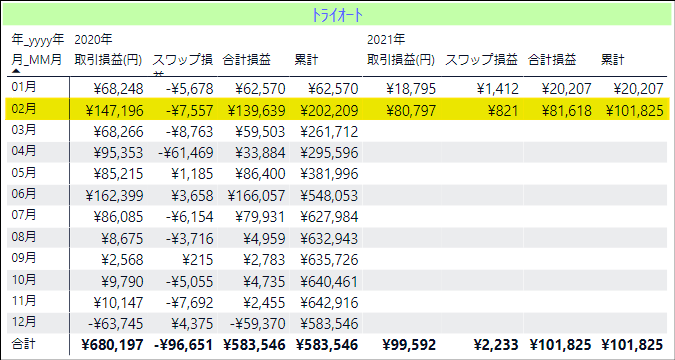Select the 01月 row label
Viewport: 675px width, 360px height.
[x=24, y=87]
